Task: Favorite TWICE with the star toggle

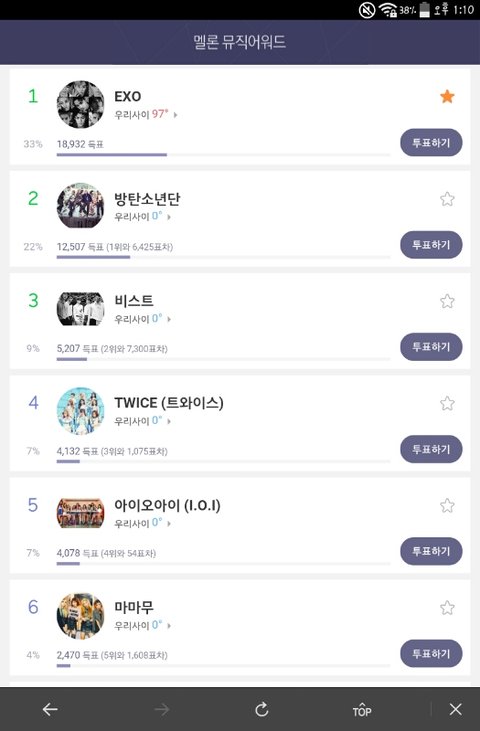Action: pos(447,403)
